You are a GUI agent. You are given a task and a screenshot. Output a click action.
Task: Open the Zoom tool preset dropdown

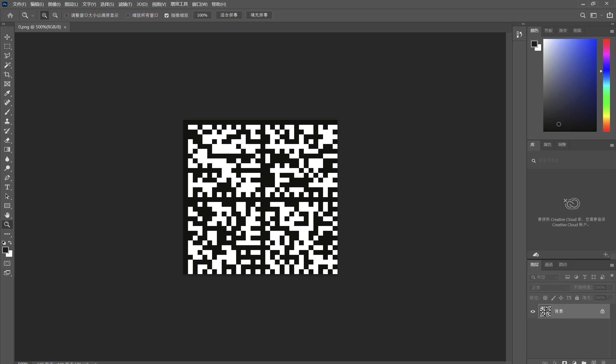pyautogui.click(x=33, y=15)
